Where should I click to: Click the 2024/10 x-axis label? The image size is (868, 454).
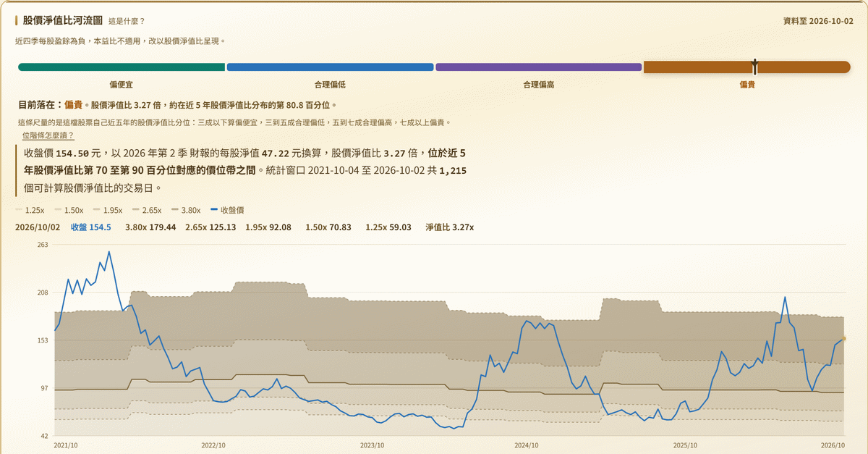527,445
